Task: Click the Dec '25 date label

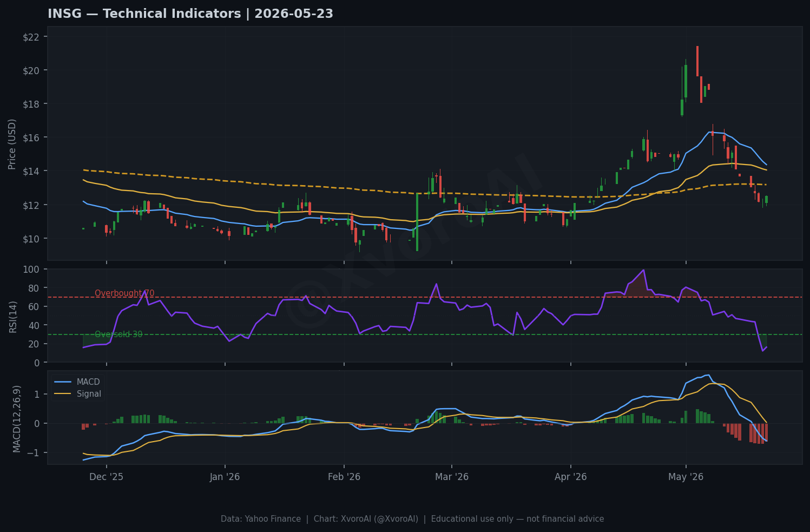Action: click(107, 477)
